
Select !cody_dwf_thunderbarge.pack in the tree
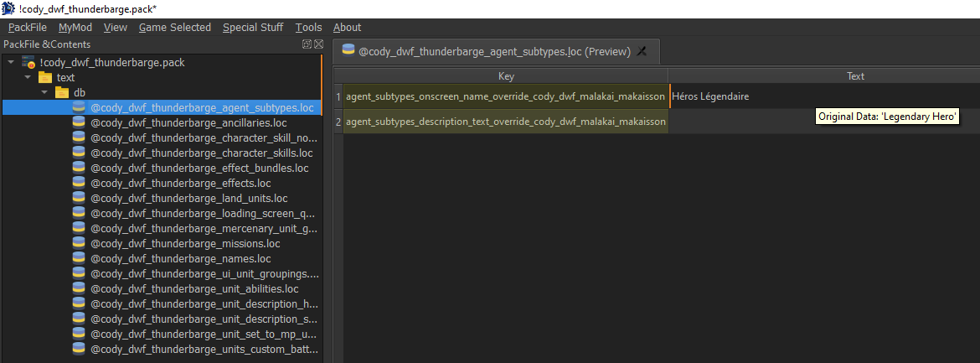coord(112,63)
